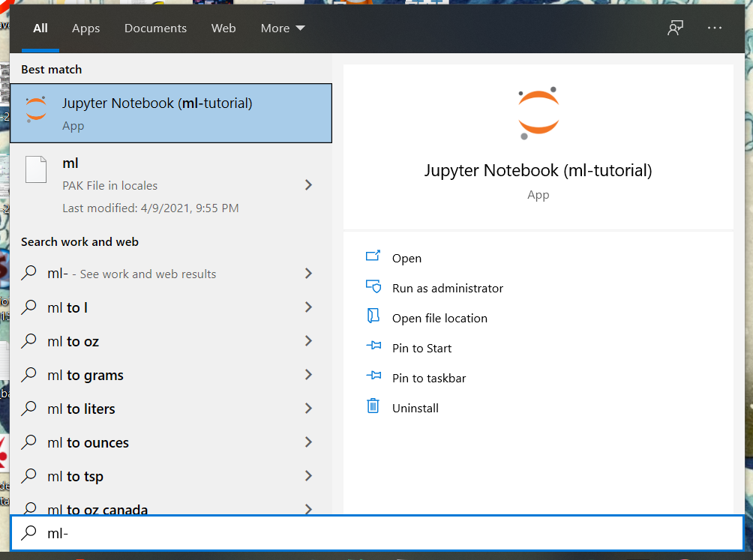Choose the 'ml to l' suggestion
Viewport: 753px width, 560px height.
point(171,307)
